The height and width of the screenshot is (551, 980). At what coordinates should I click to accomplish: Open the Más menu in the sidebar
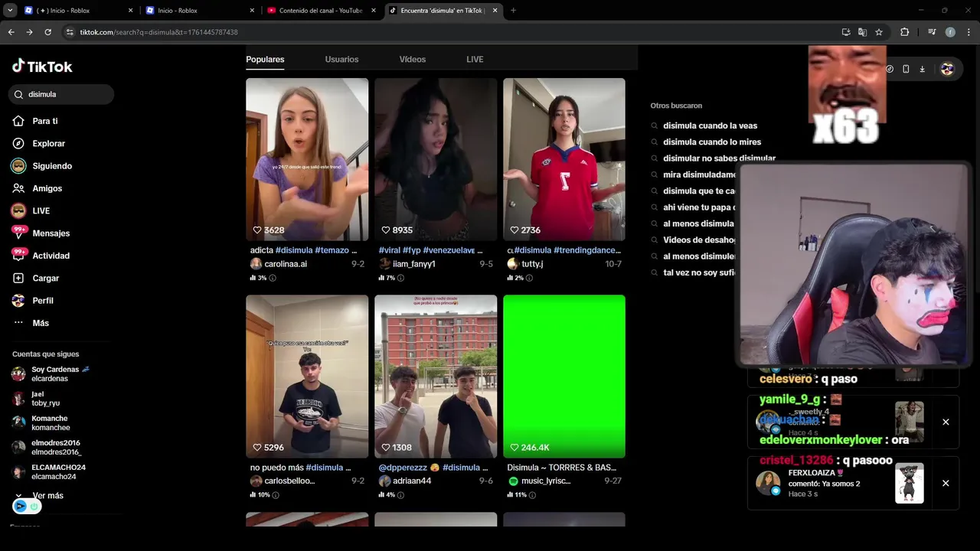(31, 323)
